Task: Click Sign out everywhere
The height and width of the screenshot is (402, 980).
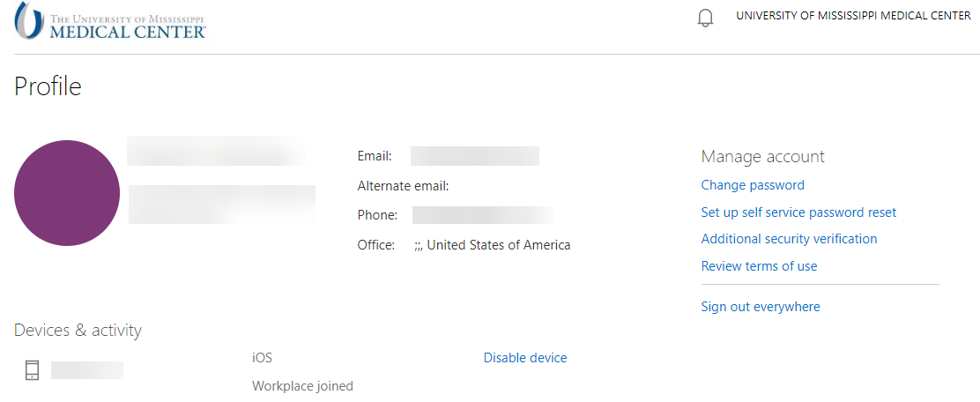Action: (761, 307)
